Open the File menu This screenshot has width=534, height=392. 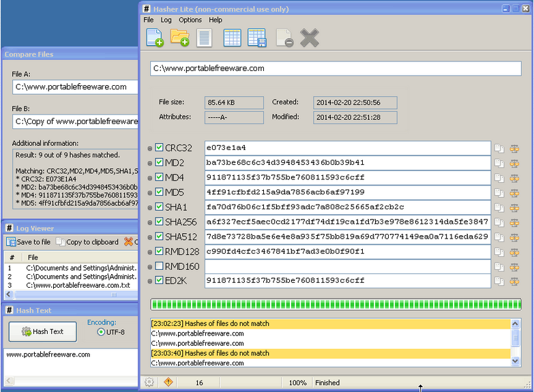pos(149,20)
